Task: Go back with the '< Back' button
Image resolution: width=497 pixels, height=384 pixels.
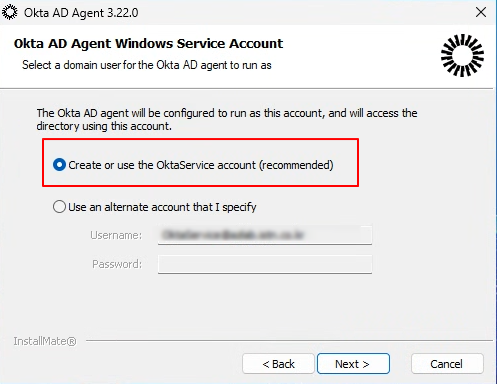Action: 278,364
